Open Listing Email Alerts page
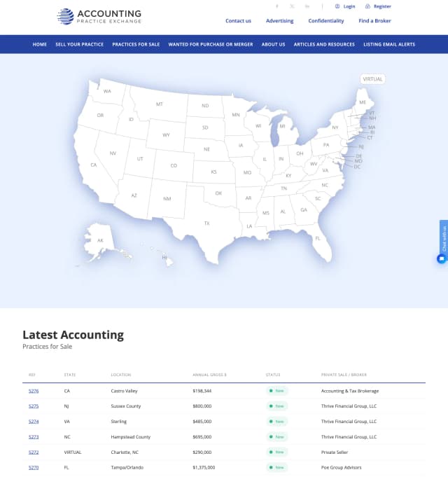The width and height of the screenshot is (448, 477). 389,44
